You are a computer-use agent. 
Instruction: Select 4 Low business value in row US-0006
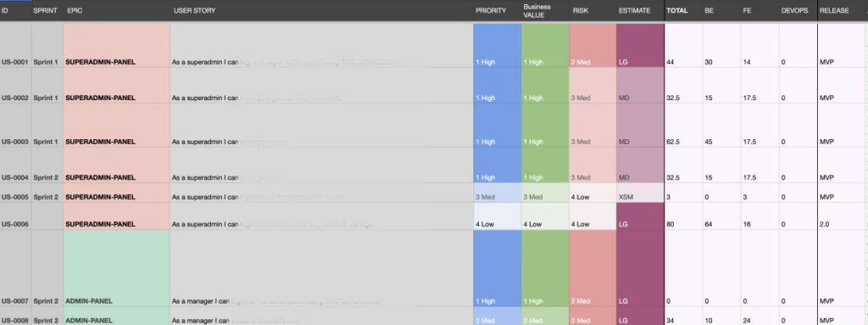point(545,216)
